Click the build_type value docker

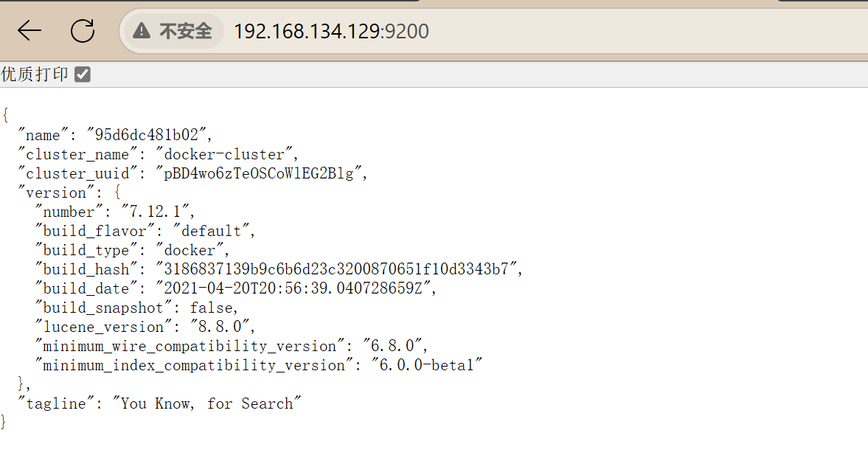[190, 250]
